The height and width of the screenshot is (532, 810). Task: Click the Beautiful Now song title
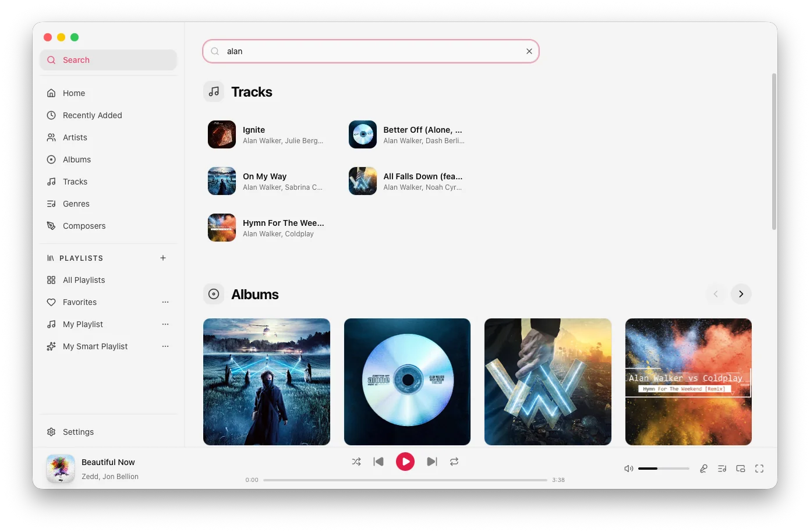click(108, 462)
